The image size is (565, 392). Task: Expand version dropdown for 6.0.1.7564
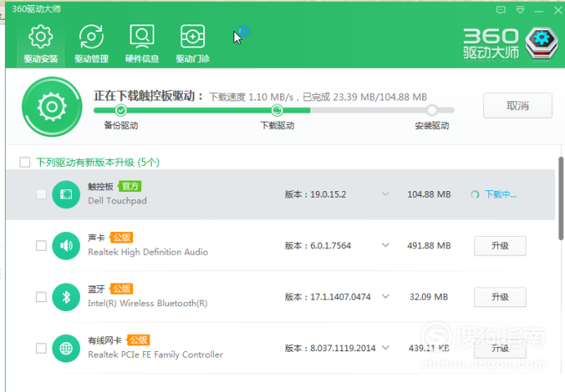tap(385, 245)
